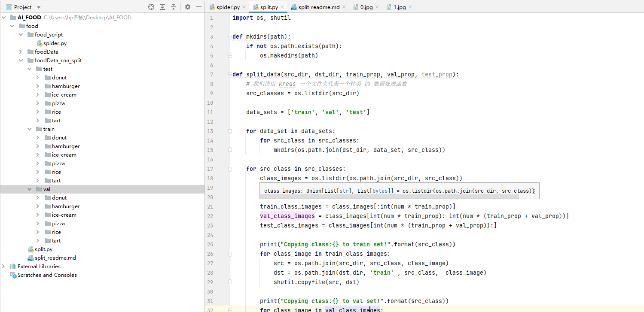644x312 pixels.
Task: Click Python icon on split.py tab
Action: (256, 7)
